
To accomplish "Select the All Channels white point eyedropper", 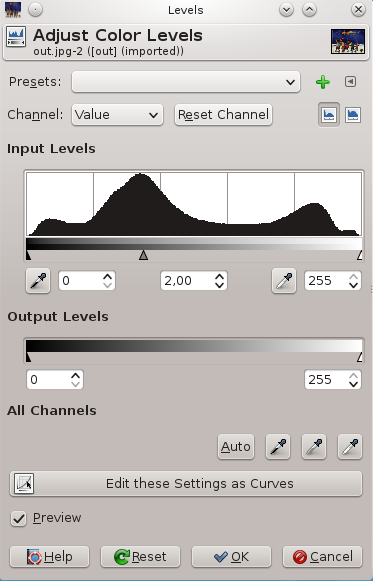I will 350,446.
